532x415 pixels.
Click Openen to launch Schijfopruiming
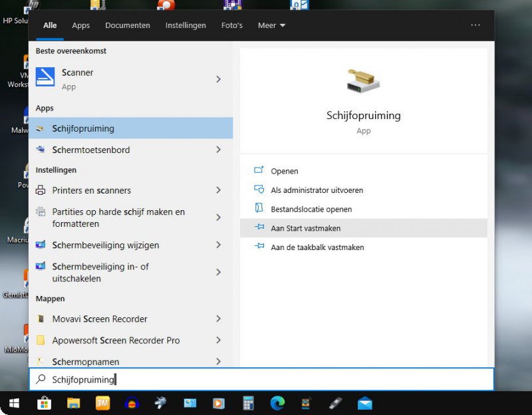click(x=284, y=171)
